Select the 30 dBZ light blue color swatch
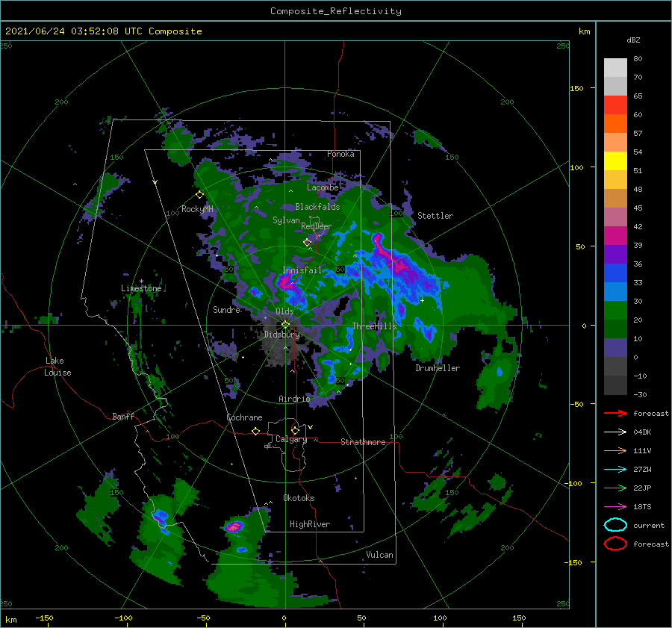 pos(615,292)
